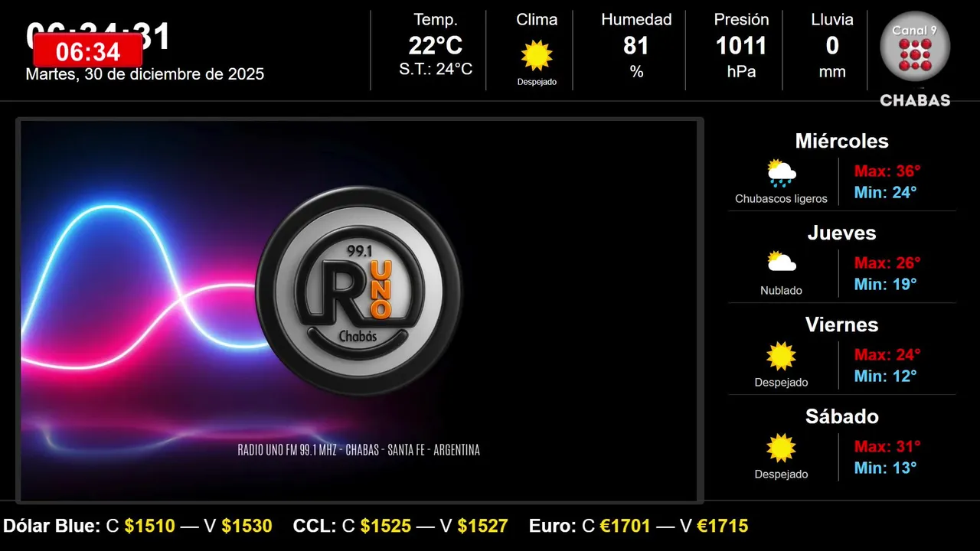Click Euro buy price €1701
980x551 pixels.
coord(626,526)
